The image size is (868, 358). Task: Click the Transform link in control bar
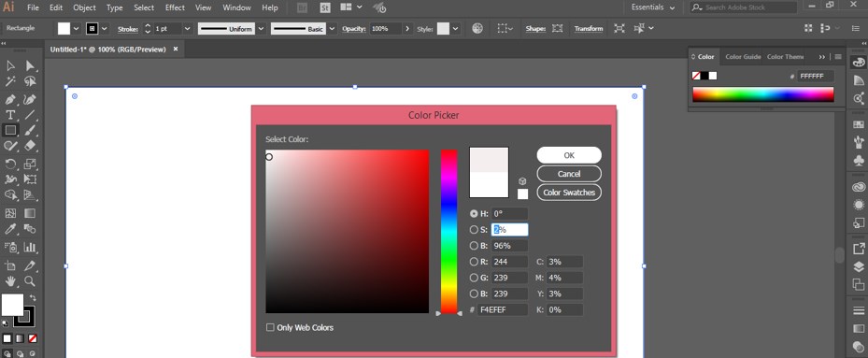coord(589,29)
